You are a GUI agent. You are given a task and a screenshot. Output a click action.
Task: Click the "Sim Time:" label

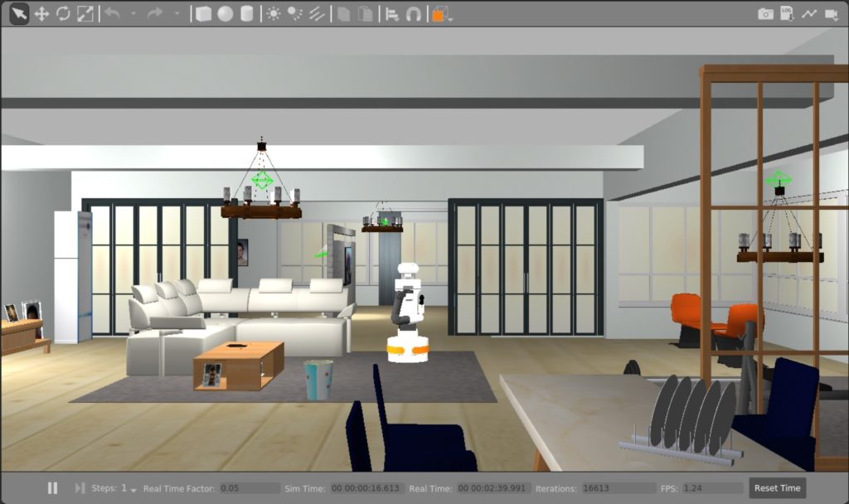tap(305, 488)
